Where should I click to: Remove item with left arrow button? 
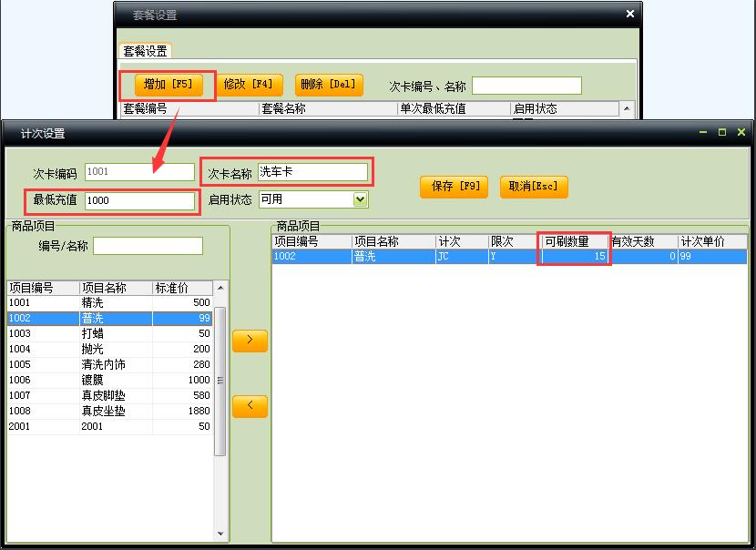tap(250, 406)
